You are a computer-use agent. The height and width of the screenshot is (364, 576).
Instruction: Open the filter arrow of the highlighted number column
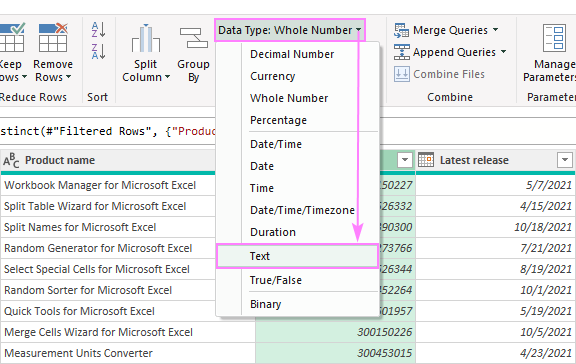[x=405, y=160]
